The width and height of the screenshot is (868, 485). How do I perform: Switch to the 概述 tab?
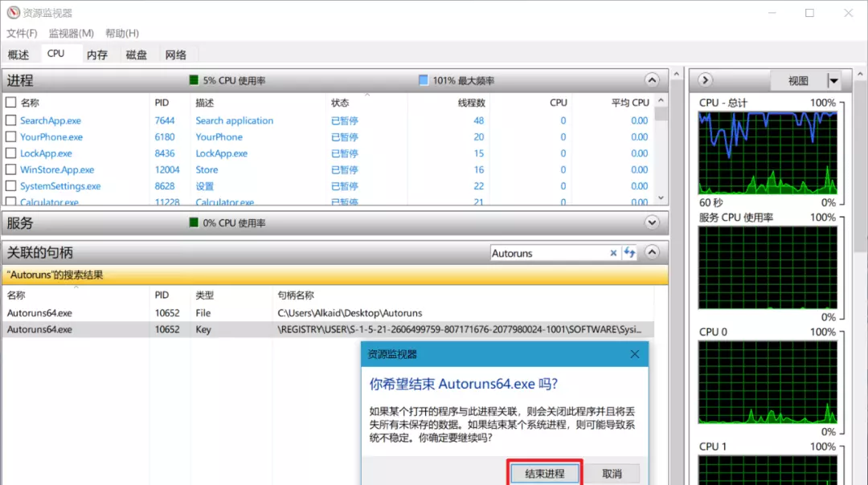pos(18,54)
